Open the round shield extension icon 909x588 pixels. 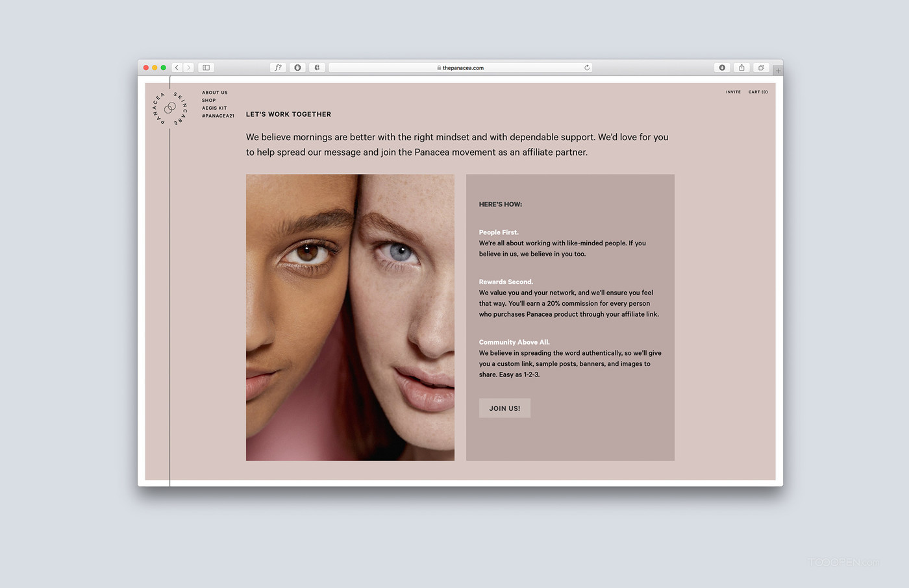pyautogui.click(x=297, y=67)
